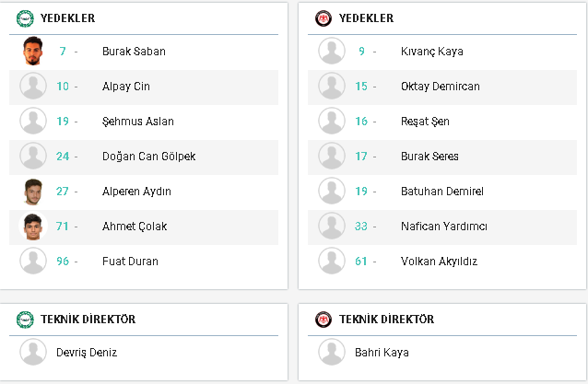The width and height of the screenshot is (588, 384).
Task: Click the green club logo beside left YEDEKLER
Action: 25,18
